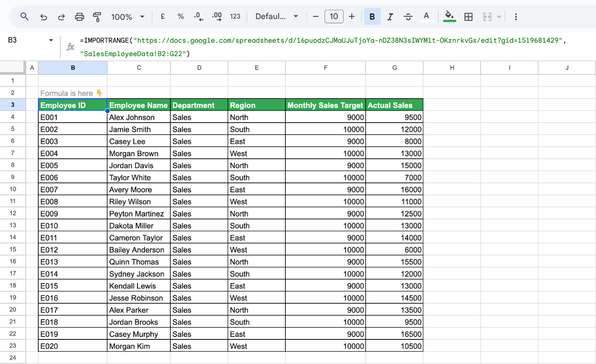Open more number formats (123)

coord(235,17)
